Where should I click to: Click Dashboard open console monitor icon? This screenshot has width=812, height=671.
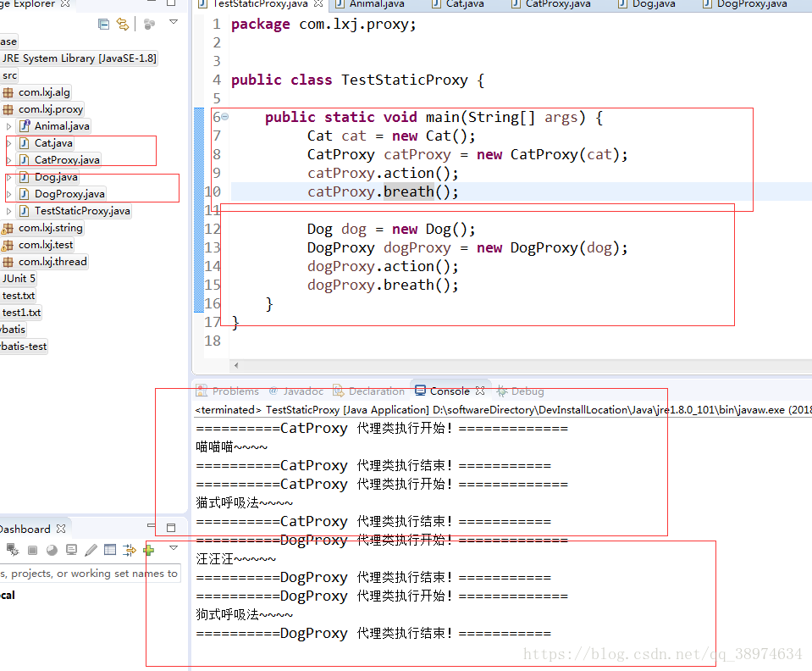click(71, 550)
